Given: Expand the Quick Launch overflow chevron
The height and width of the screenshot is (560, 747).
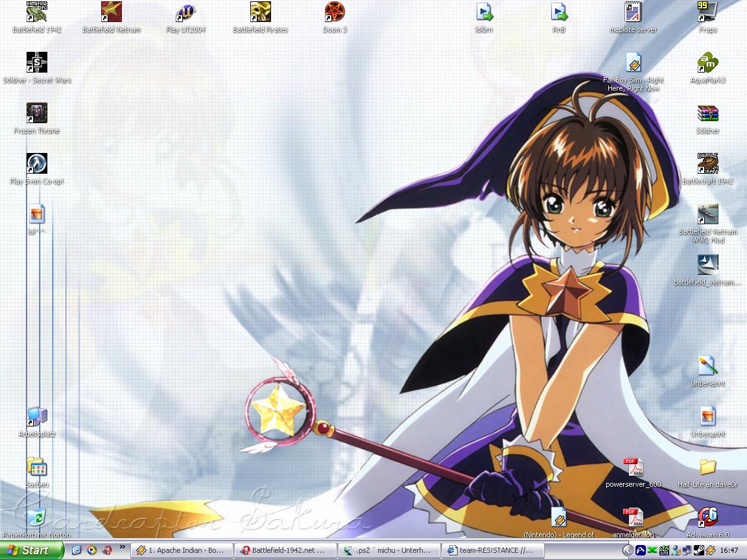Looking at the screenshot, I should (x=122, y=547).
